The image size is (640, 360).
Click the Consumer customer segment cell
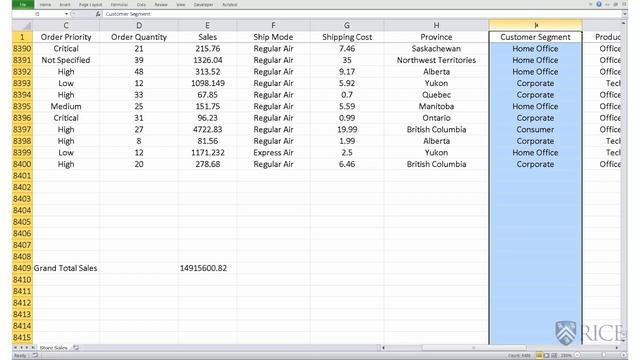pos(536,129)
